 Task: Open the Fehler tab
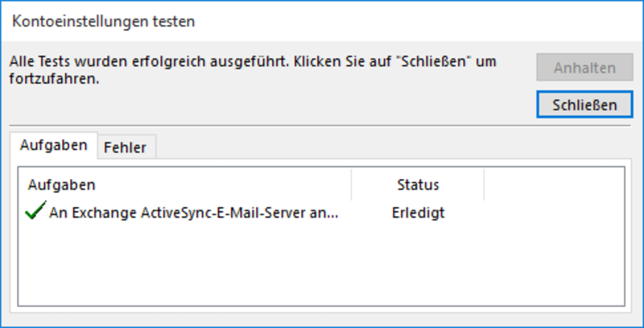tap(125, 147)
